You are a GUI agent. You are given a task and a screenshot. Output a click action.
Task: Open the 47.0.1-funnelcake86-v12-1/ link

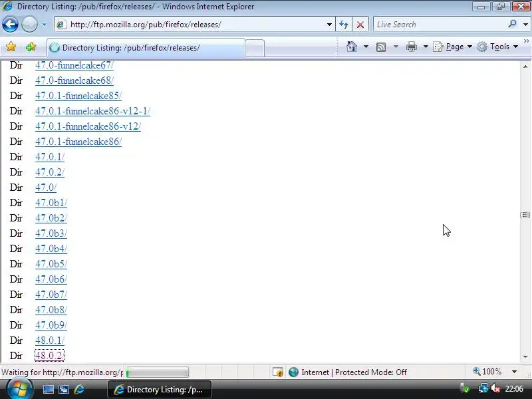click(92, 111)
